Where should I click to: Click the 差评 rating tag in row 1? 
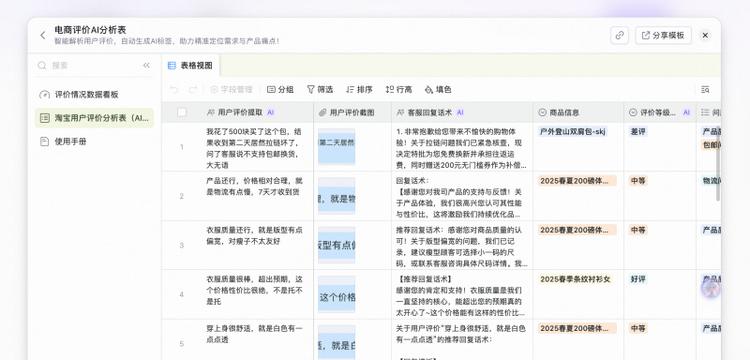point(638,131)
